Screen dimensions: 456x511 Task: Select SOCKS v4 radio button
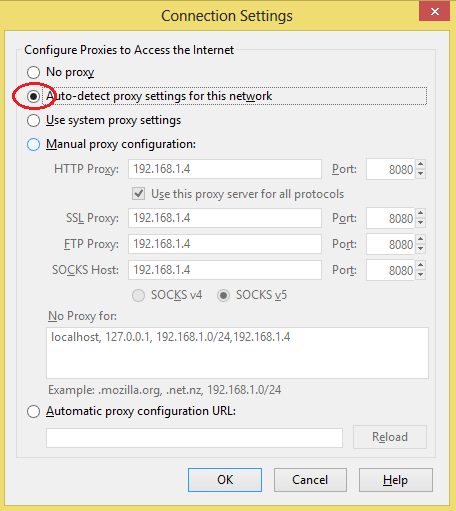pos(138,295)
